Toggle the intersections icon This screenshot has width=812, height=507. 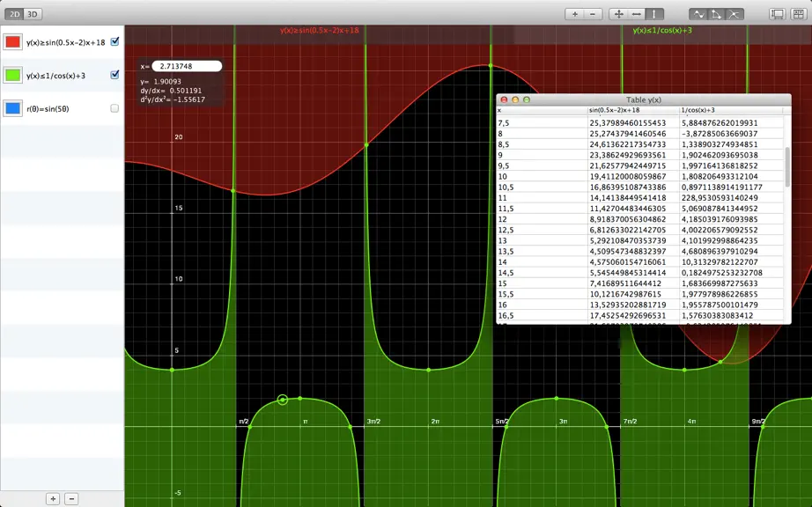(x=734, y=14)
